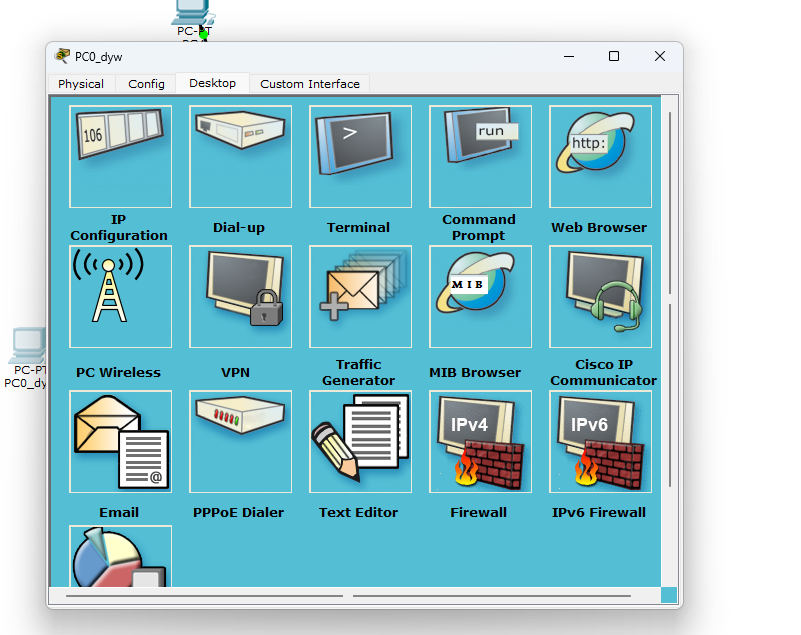Screen dimensions: 801x635
Task: Open the VPN app
Action: [x=241, y=296]
